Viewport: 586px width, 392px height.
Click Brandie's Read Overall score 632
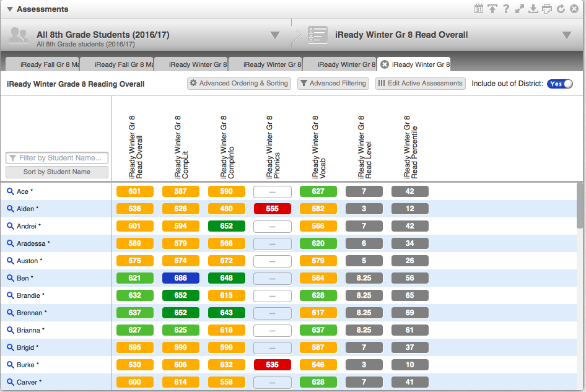pos(134,295)
